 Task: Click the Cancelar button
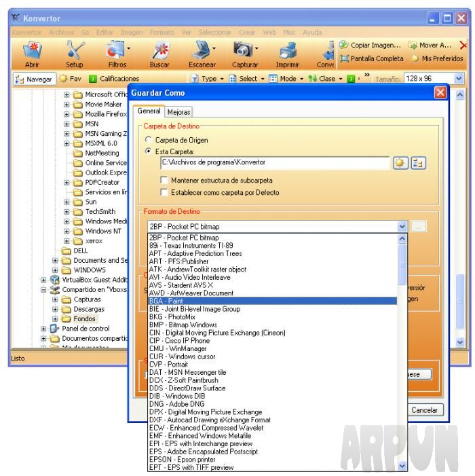tap(424, 410)
